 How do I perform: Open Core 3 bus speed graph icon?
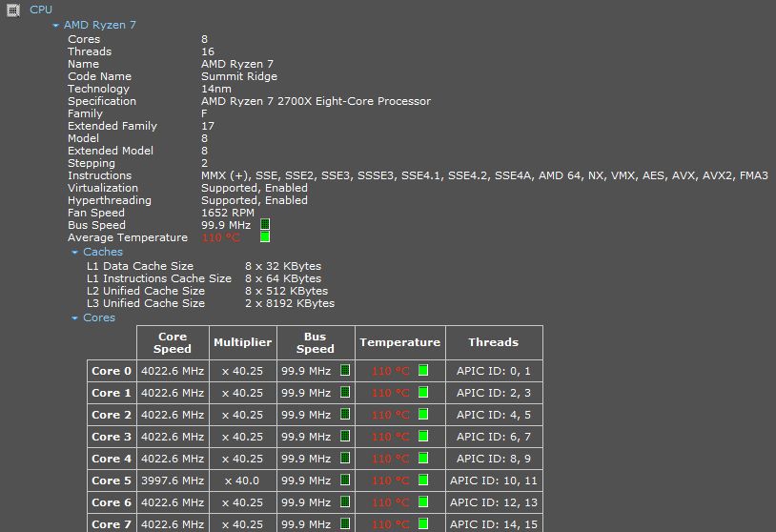[x=345, y=436]
